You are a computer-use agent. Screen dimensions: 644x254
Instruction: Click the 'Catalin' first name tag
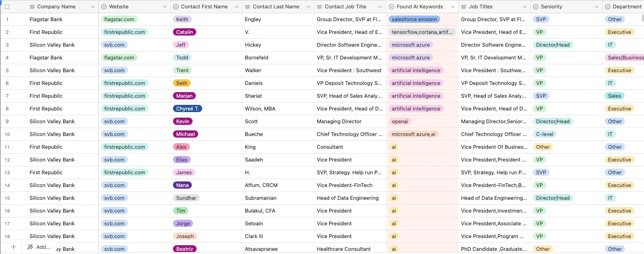point(185,32)
